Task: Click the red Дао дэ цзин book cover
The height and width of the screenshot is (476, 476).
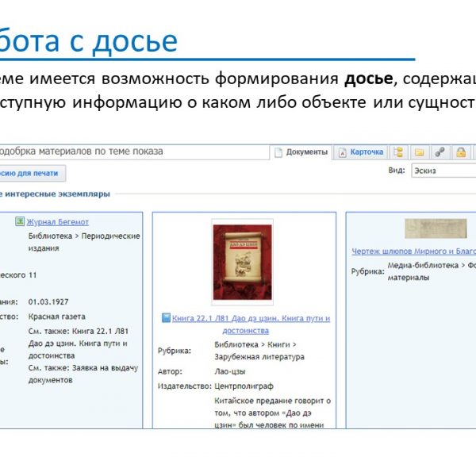Action: click(242, 263)
